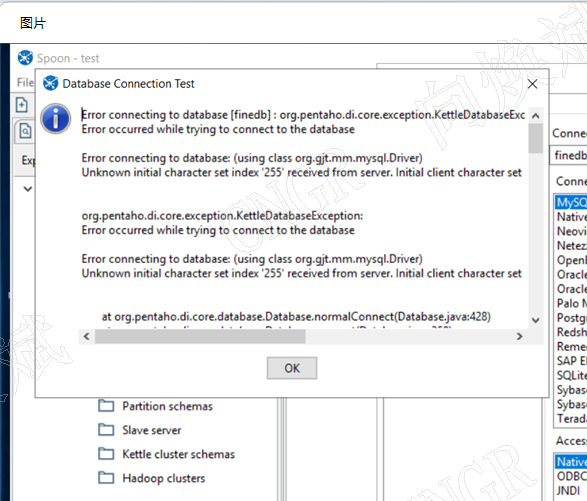Click the Slave server folder icon
The width and height of the screenshot is (587, 501).
click(x=106, y=429)
